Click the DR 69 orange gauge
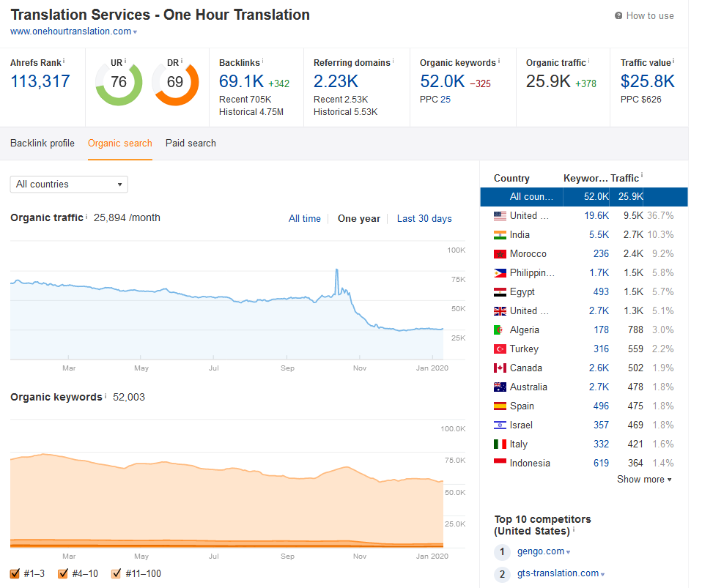Viewport: 702px width, 588px height. point(175,82)
